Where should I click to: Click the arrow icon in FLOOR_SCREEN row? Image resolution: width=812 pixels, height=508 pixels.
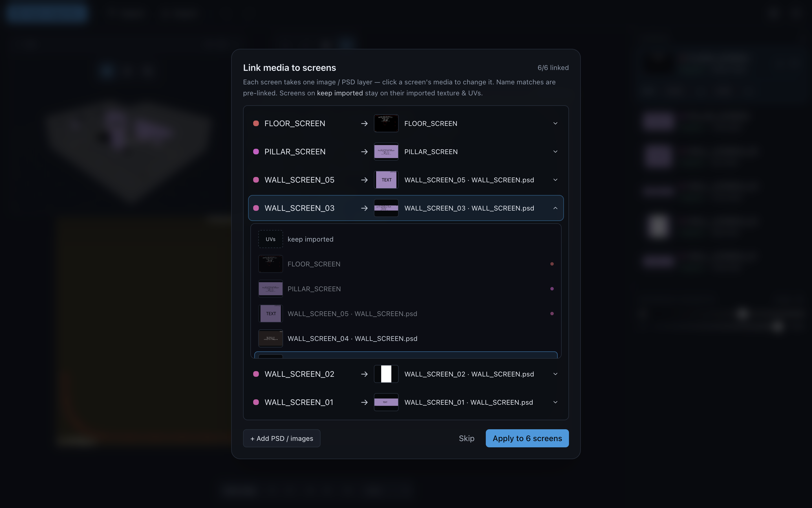[364, 124]
